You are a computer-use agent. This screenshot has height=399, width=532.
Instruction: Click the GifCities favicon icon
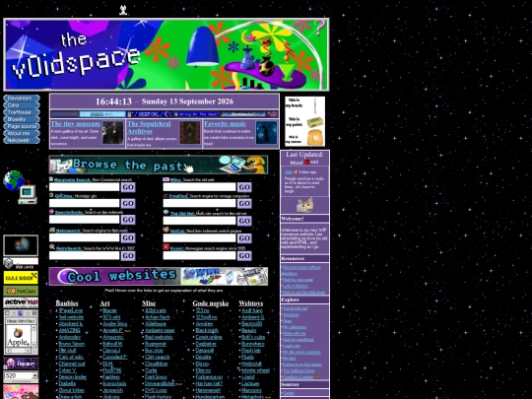(51, 195)
